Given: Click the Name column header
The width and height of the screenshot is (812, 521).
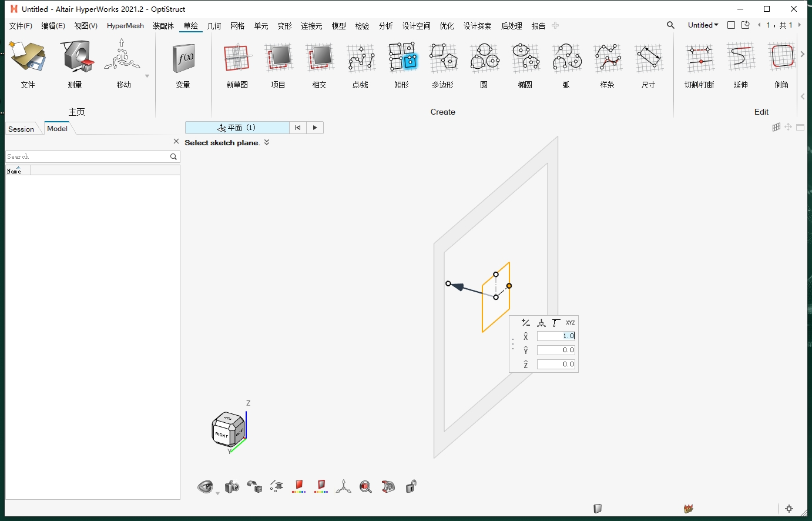Looking at the screenshot, I should [18, 171].
